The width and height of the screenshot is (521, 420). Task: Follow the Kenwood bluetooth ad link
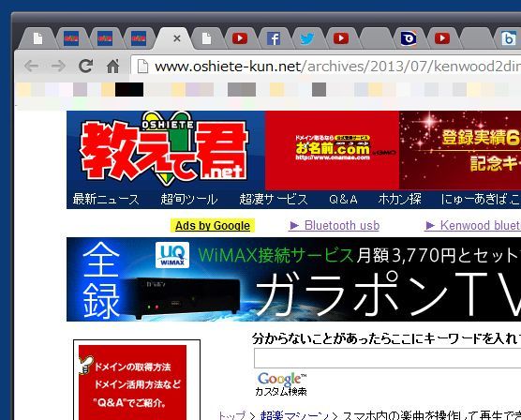(472, 225)
